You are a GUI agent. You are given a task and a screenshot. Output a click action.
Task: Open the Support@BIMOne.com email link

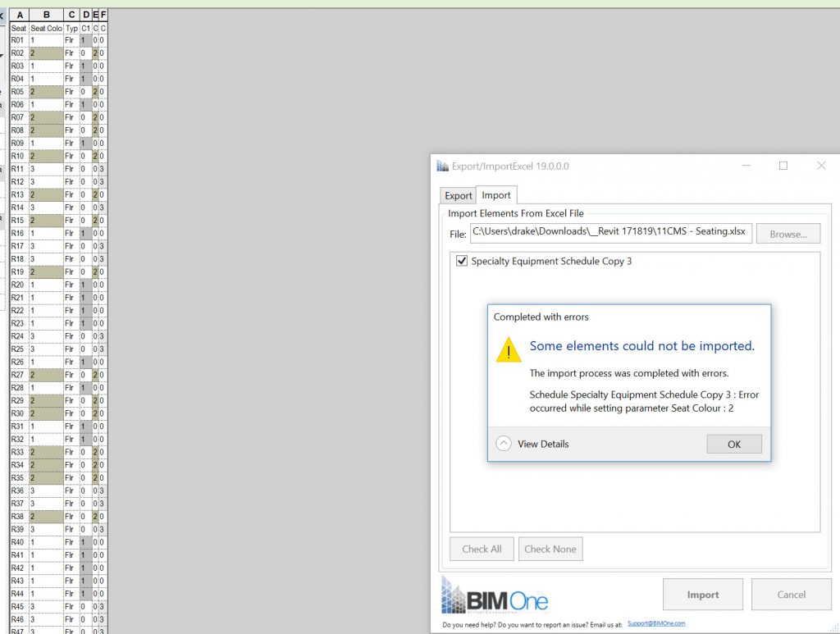(x=656, y=624)
